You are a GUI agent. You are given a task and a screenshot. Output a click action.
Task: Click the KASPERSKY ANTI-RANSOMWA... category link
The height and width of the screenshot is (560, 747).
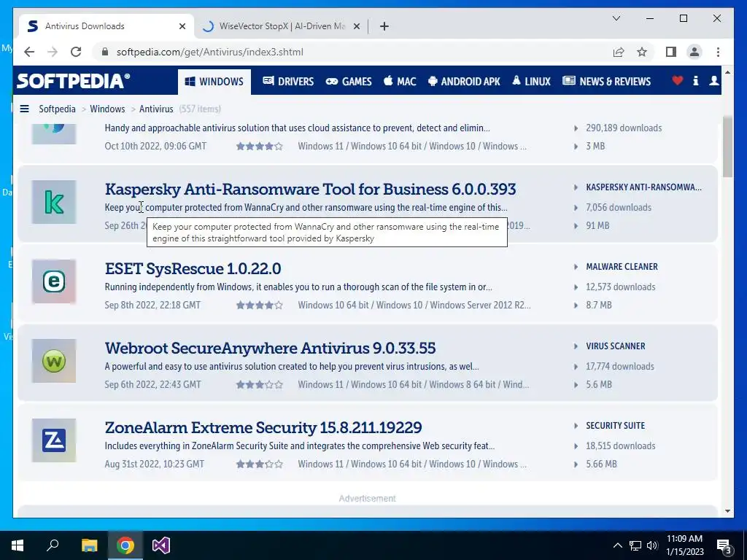tap(643, 187)
